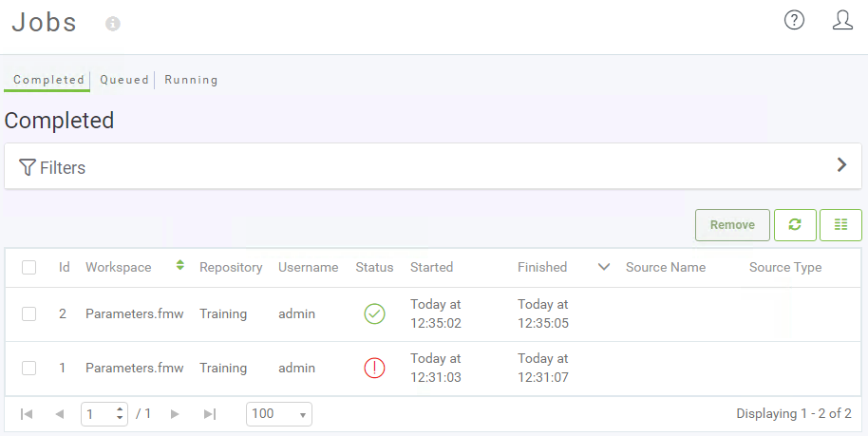Check the box for job Id 1
This screenshot has height=436, width=868.
pos(28,369)
